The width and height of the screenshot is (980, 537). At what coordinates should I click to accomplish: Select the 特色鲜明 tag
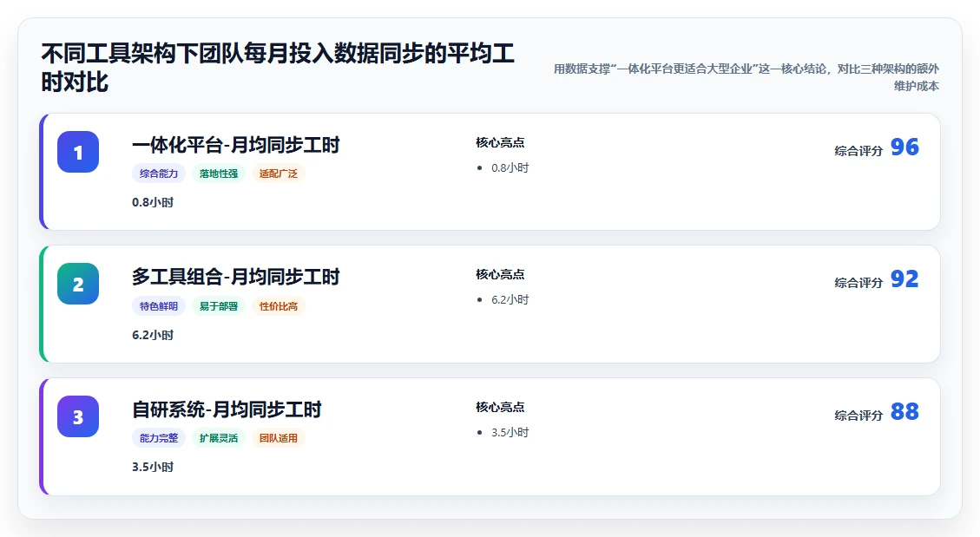(x=159, y=306)
